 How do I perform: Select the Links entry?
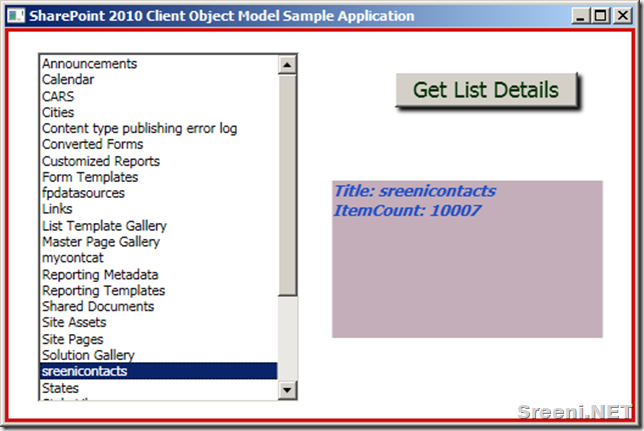coord(159,209)
